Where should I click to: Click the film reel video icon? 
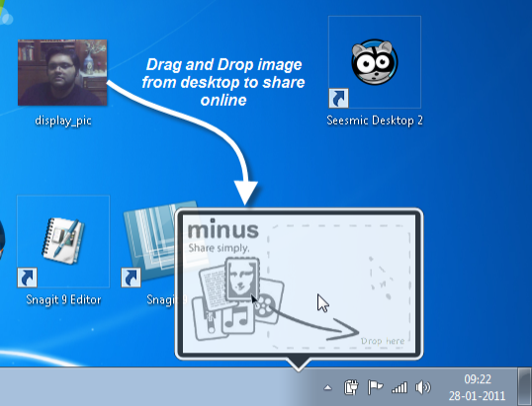click(x=268, y=299)
